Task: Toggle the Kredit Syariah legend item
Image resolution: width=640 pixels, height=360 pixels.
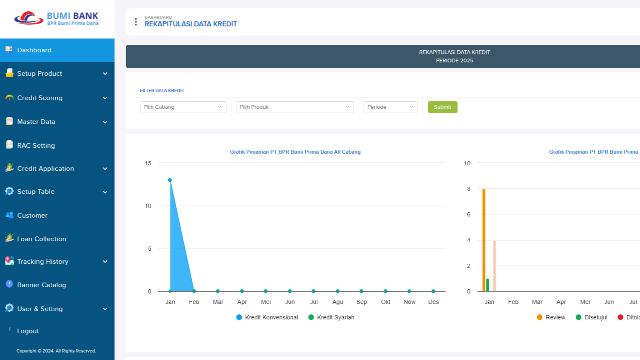Action: coord(331,317)
